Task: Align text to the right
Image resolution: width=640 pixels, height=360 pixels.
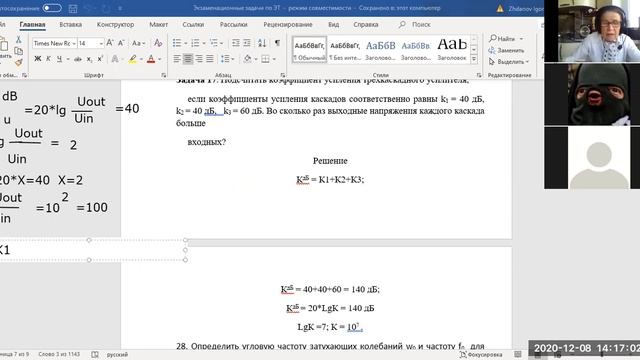Action: coord(199,59)
